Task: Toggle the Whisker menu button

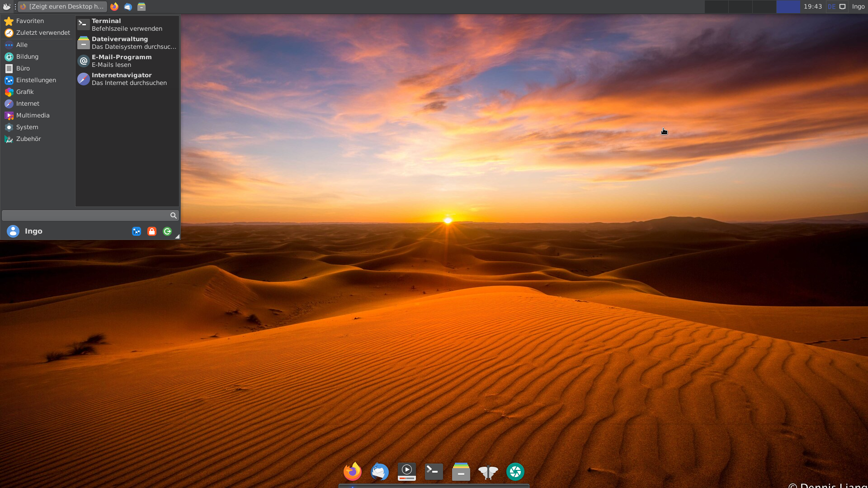Action: [x=7, y=7]
